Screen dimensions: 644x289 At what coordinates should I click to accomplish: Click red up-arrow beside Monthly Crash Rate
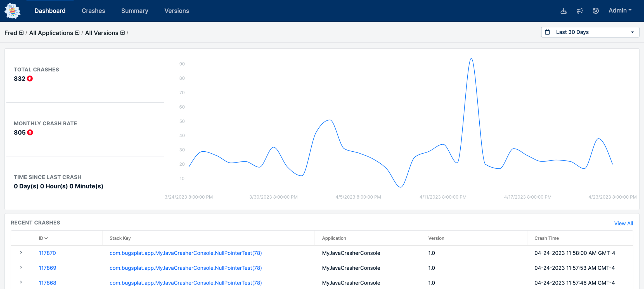click(x=30, y=133)
